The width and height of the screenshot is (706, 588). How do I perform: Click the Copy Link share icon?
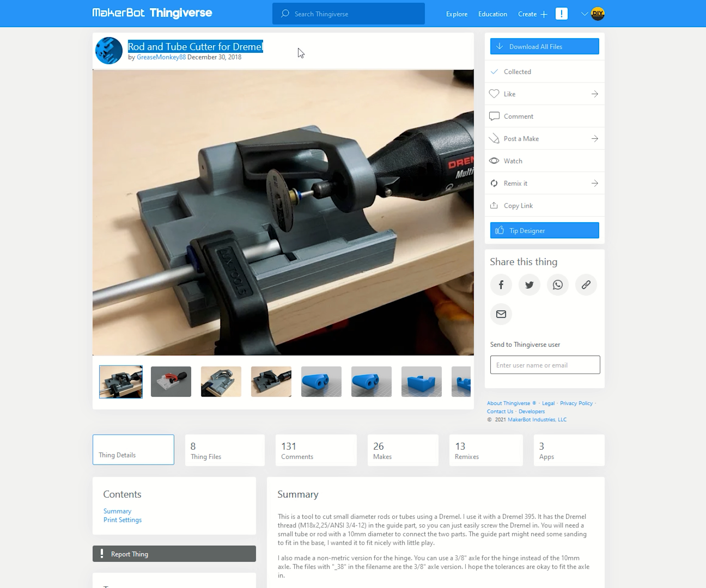point(494,205)
